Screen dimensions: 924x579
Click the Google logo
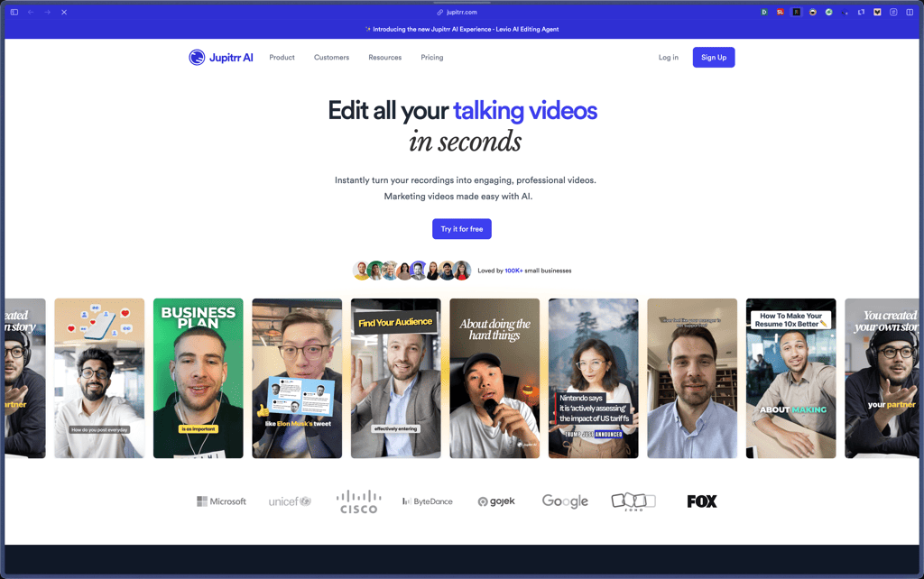[565, 501]
